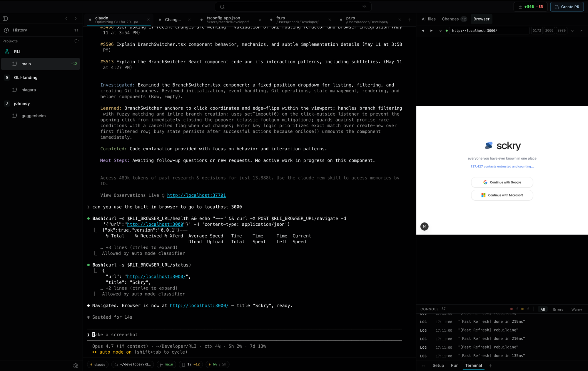
Task: Close the pr.rs tab
Action: (x=400, y=20)
